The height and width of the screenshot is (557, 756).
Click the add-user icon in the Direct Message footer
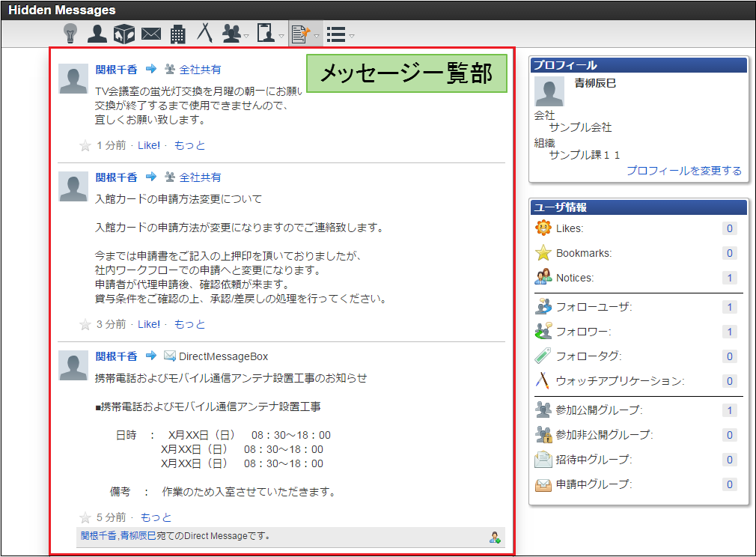[495, 538]
